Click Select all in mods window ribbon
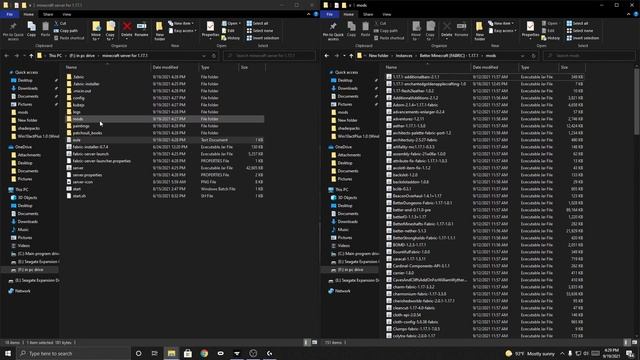Screen dimensions: 640x360 [577, 23]
